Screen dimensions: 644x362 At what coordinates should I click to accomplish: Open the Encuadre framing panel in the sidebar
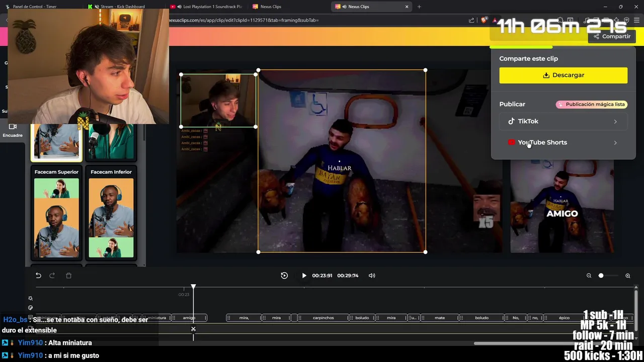(13, 130)
